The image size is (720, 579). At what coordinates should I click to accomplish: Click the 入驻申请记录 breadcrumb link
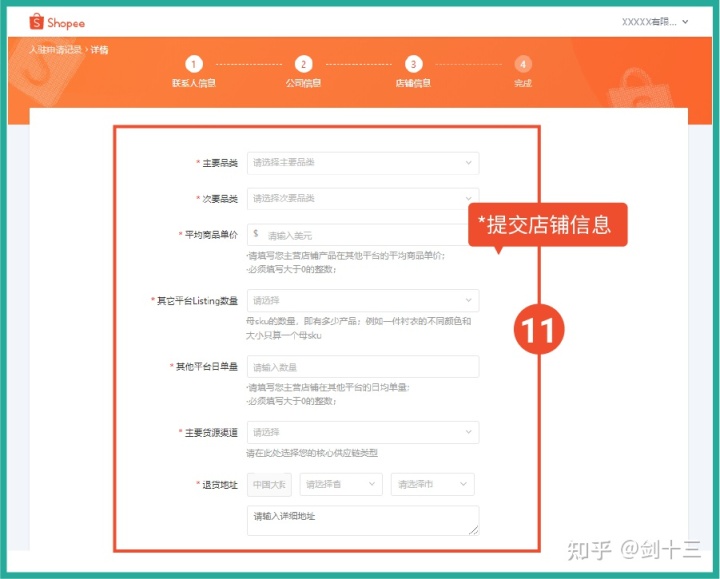[x=56, y=50]
